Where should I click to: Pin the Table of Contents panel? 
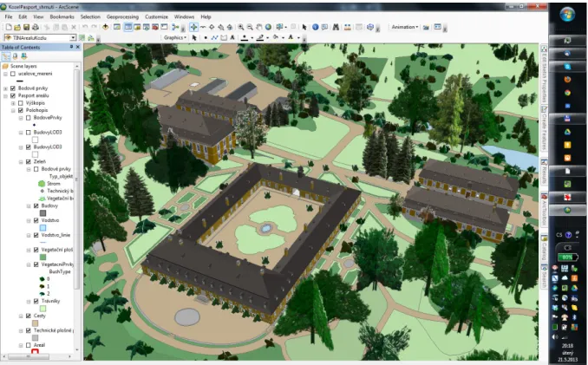point(71,47)
